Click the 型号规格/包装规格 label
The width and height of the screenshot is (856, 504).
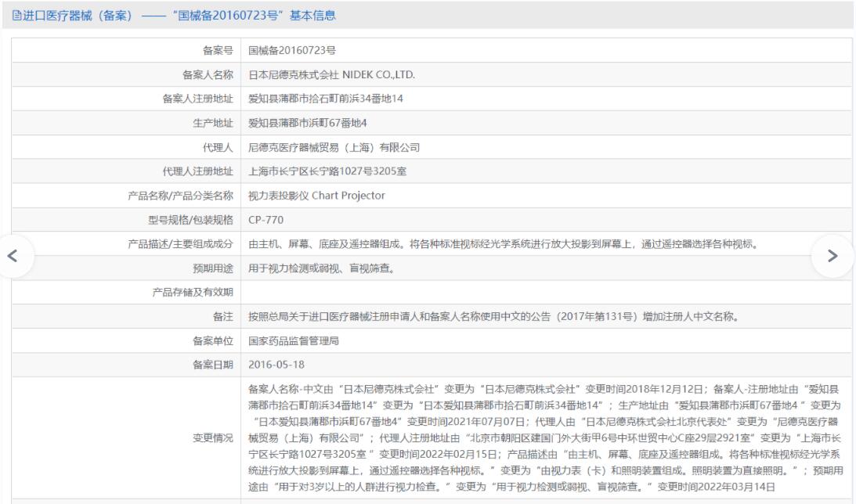coord(190,220)
